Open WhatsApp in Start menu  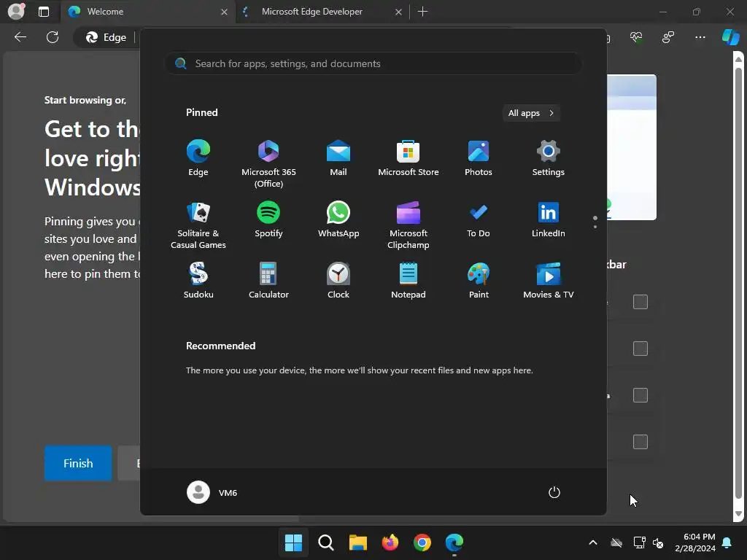pyautogui.click(x=338, y=220)
